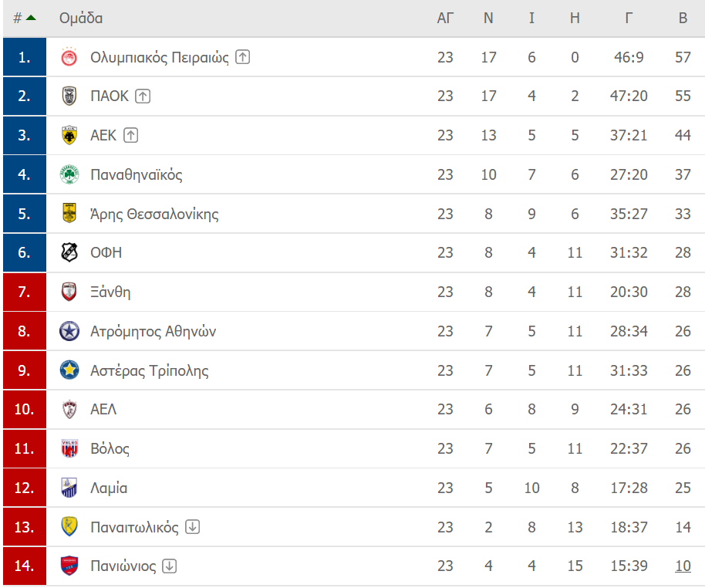This screenshot has height=588, width=705.
Task: Open the Παναθηναϊκός team link
Action: pos(137,174)
